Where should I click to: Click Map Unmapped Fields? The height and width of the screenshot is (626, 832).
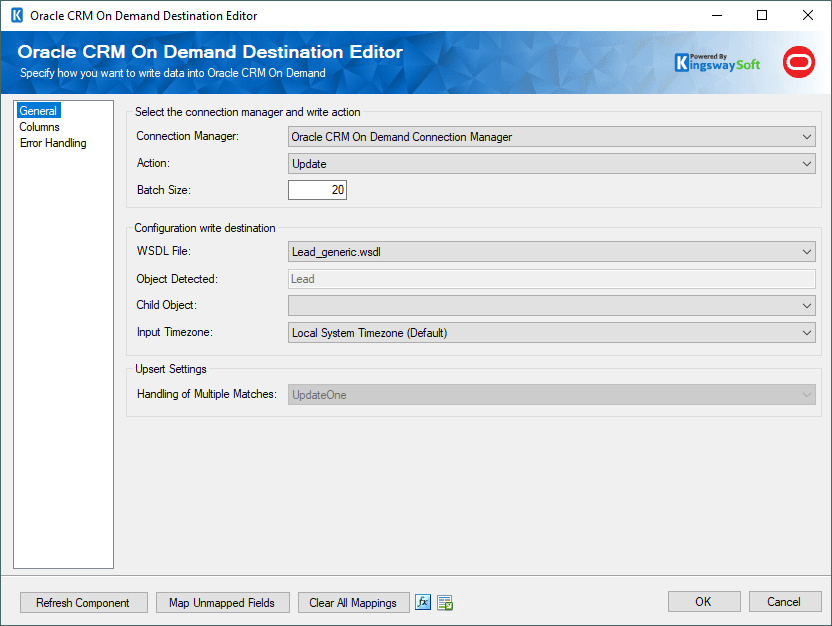coord(222,602)
